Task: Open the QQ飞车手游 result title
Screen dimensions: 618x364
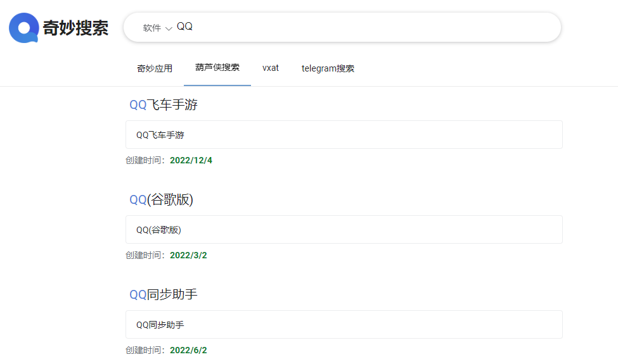Action: pos(163,104)
